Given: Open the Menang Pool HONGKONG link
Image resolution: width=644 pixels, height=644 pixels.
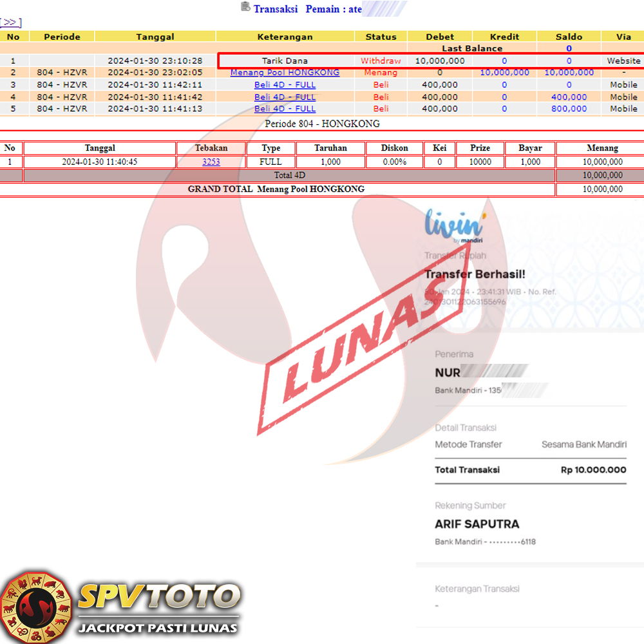Looking at the screenshot, I should click(285, 73).
